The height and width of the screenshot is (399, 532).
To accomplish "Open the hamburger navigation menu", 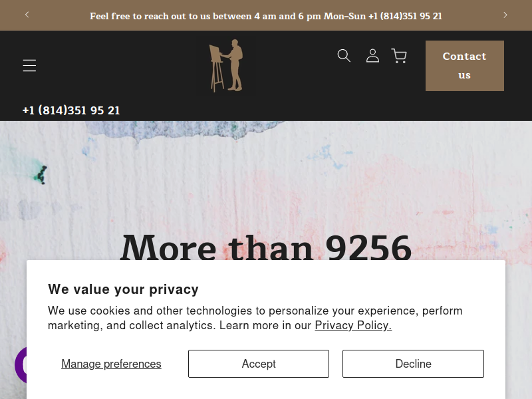I will point(29,65).
